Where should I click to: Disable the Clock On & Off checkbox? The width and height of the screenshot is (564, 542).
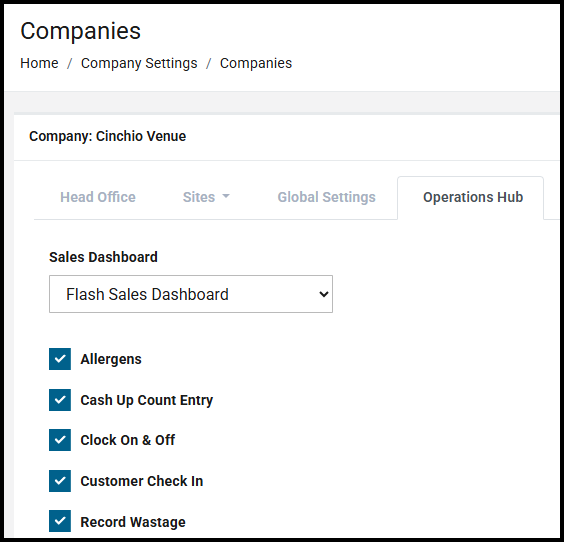60,440
